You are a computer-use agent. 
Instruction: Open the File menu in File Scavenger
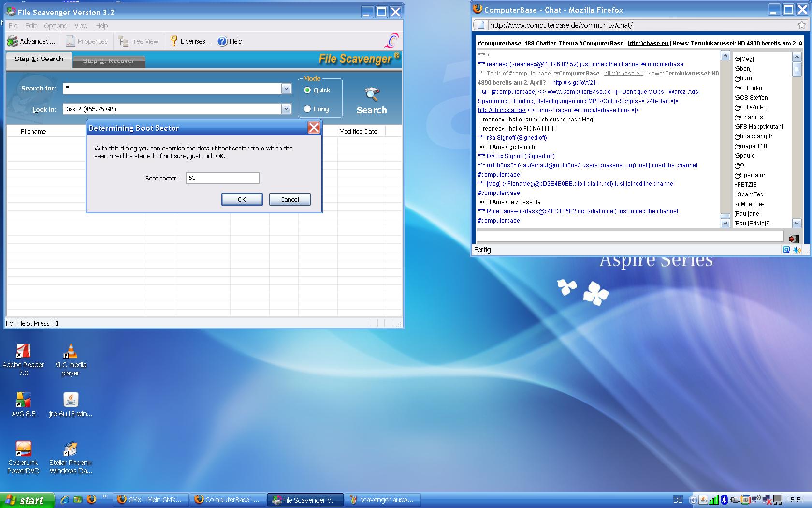(13, 26)
